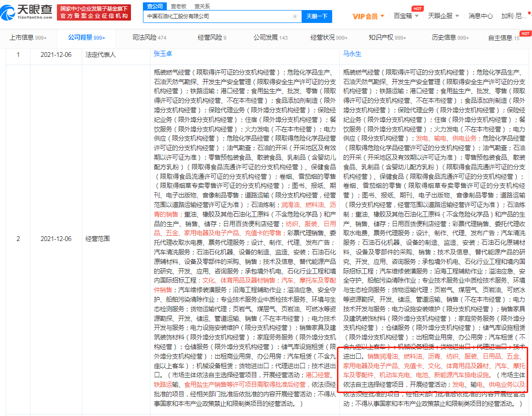Select the 查公司 search tab
Image resolution: width=532 pixels, height=416 pixels.
[x=155, y=6]
